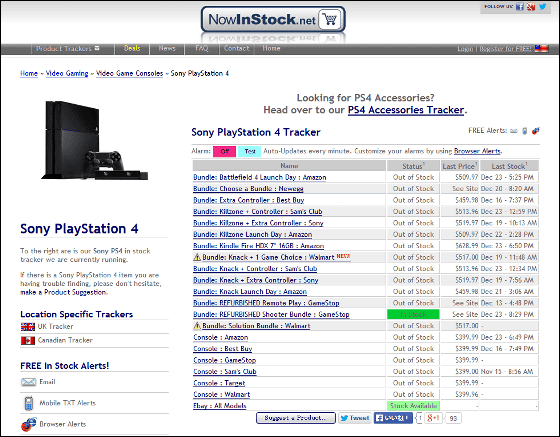This screenshot has width=560, height=437.
Task: Open the FAQ menu item
Action: 202,48
